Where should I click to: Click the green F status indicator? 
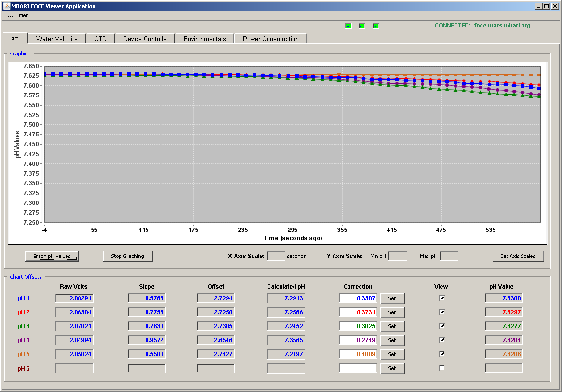click(375, 26)
